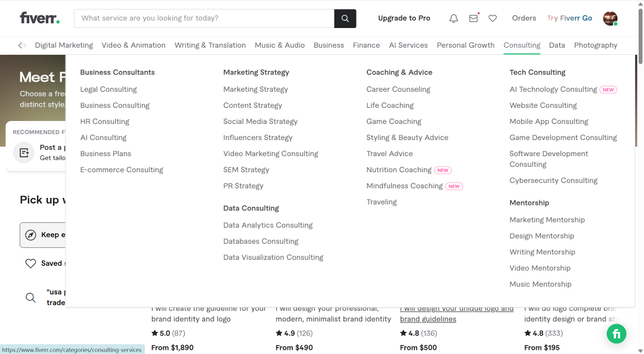Select Video Marketing Consulting
Screen dimensions: 644x354
pyautogui.click(x=271, y=153)
